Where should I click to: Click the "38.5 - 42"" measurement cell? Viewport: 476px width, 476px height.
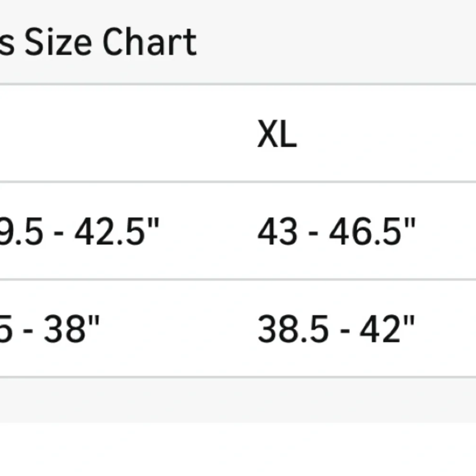[336, 329]
